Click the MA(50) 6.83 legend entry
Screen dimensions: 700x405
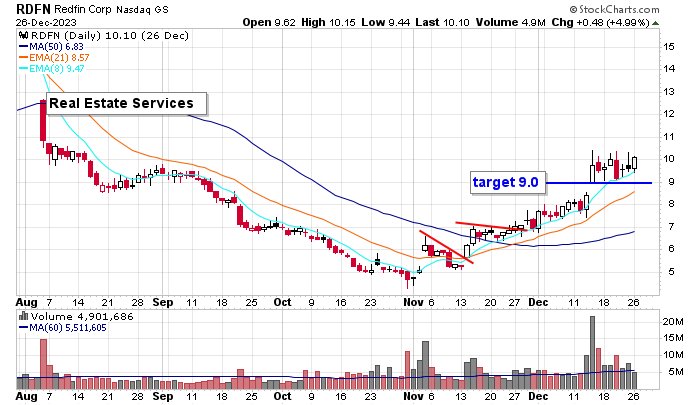(x=51, y=46)
